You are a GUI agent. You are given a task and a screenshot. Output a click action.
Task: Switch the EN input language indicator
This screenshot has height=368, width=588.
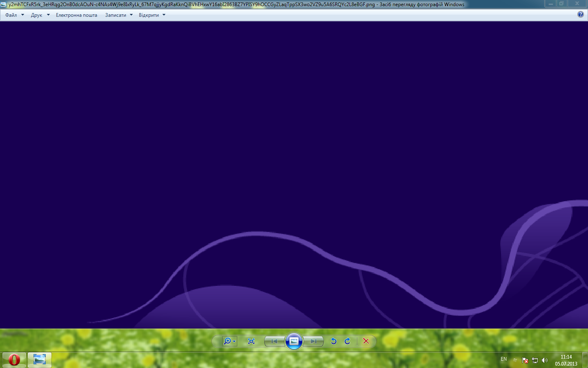[503, 359]
